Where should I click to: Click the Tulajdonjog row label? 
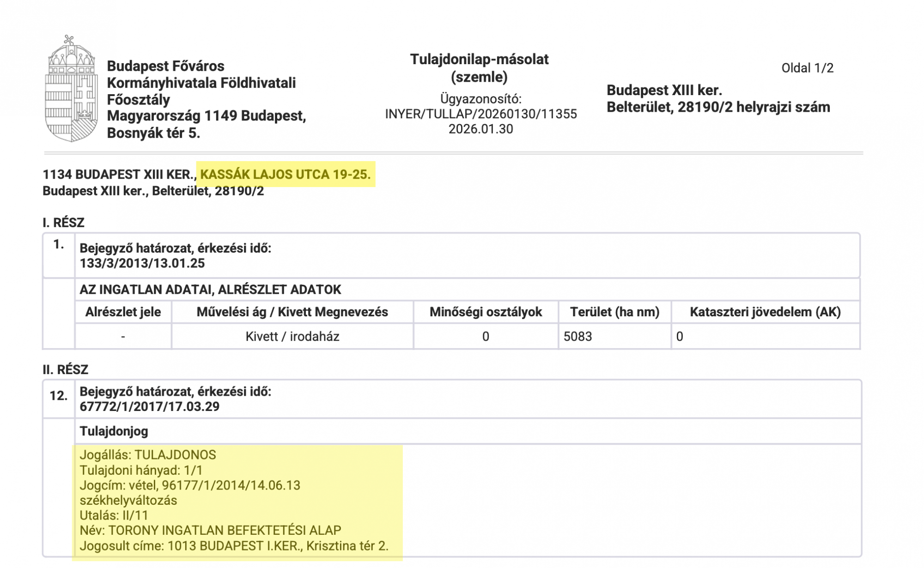(x=114, y=431)
